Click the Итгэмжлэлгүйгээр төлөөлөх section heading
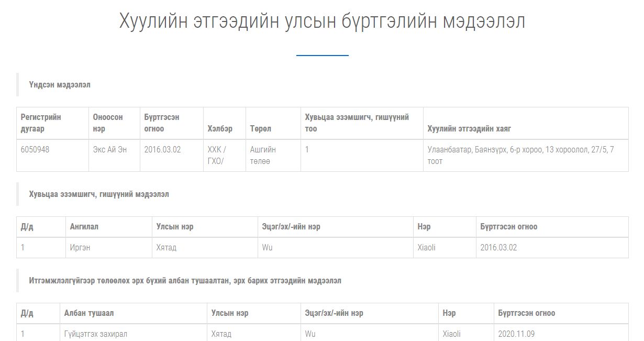644x341 pixels. 185,281
